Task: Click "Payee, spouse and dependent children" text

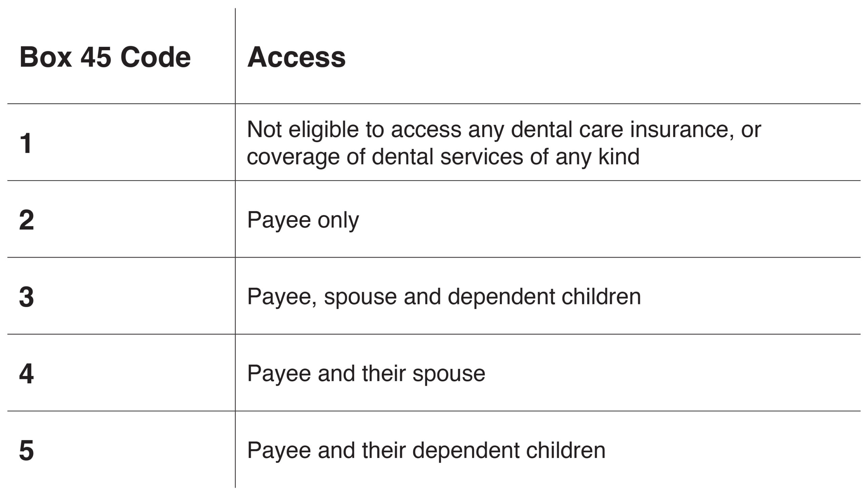Action: click(443, 297)
